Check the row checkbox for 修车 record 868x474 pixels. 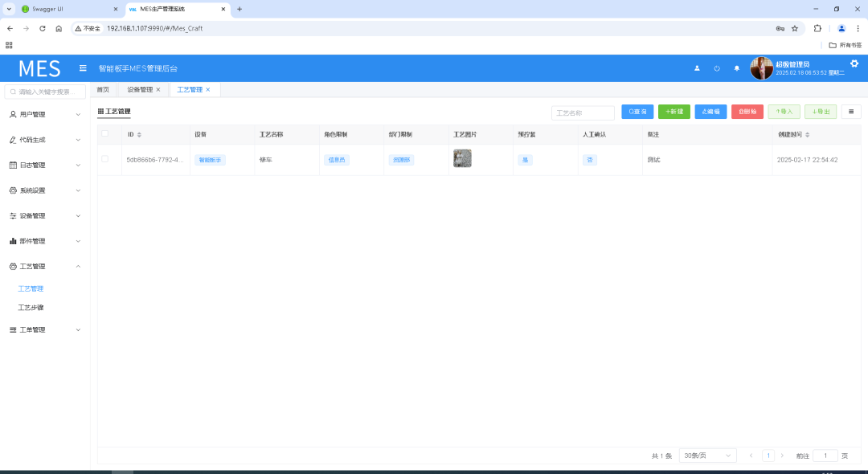coord(104,159)
